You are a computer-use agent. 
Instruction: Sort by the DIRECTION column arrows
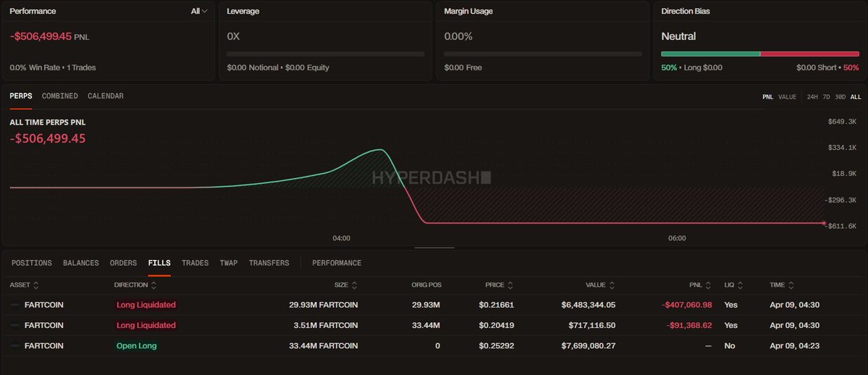coord(153,285)
